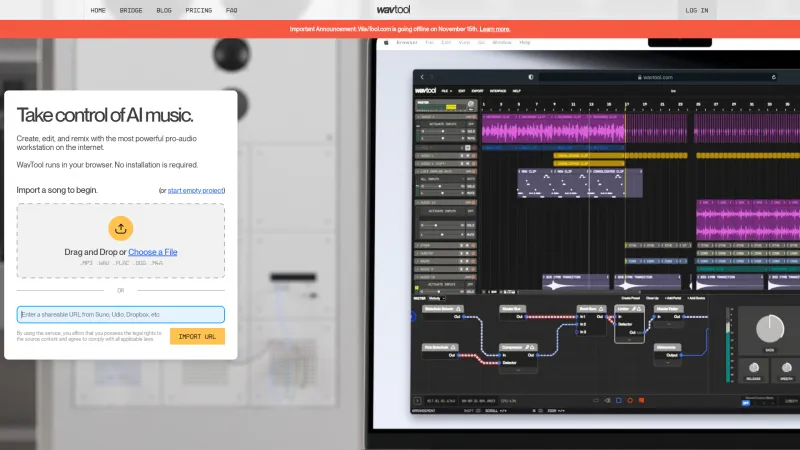Viewport: 800px width, 450px height.
Task: Open the BRIDGE page from the top navigation
Action: tap(131, 10)
